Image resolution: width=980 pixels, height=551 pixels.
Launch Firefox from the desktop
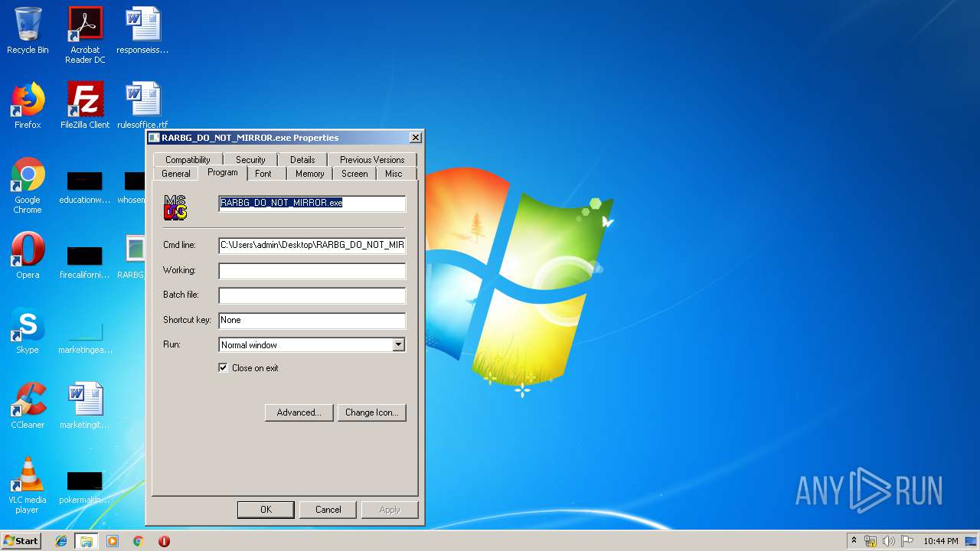[x=28, y=106]
